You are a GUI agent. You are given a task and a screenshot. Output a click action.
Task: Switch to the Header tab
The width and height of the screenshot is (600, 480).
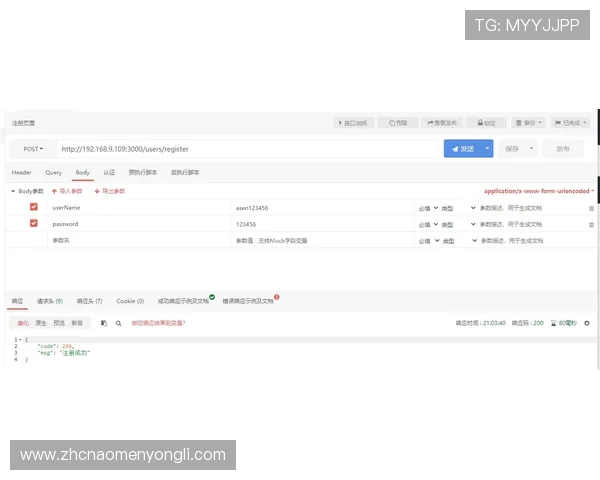coord(21,172)
